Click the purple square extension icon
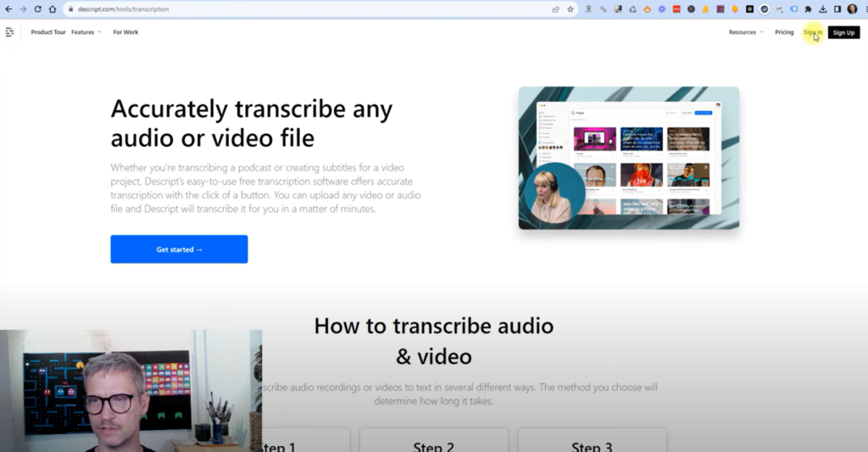Screen dimensions: 868x452 [721, 8]
